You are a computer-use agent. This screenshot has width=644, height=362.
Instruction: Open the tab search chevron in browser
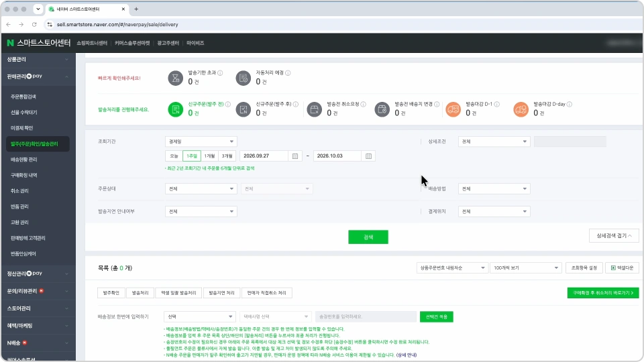pos(38,9)
